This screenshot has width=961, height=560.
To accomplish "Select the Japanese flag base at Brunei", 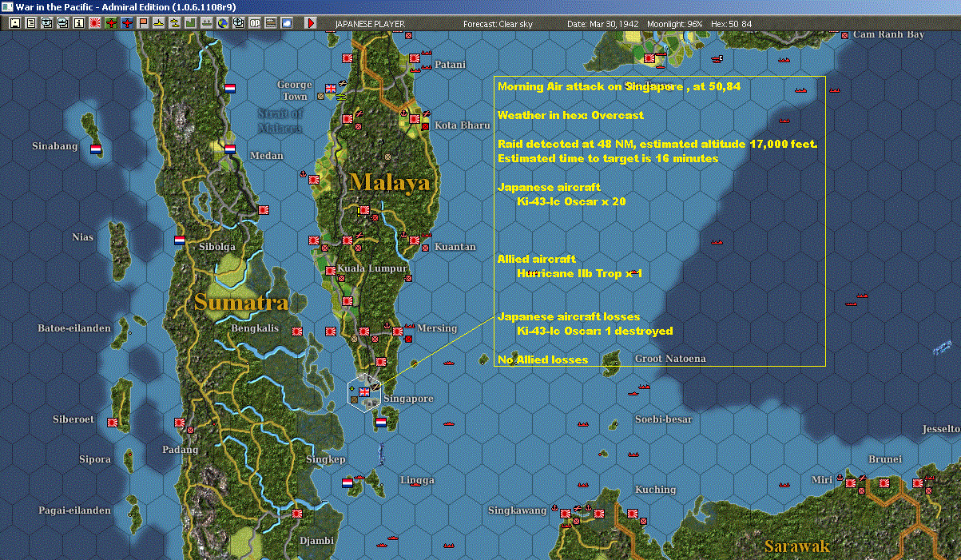I will (885, 483).
